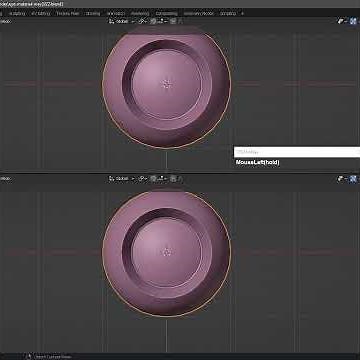Open pivot point menu in bottom viewport header
The height and width of the screenshot is (360, 360).
(x=143, y=179)
